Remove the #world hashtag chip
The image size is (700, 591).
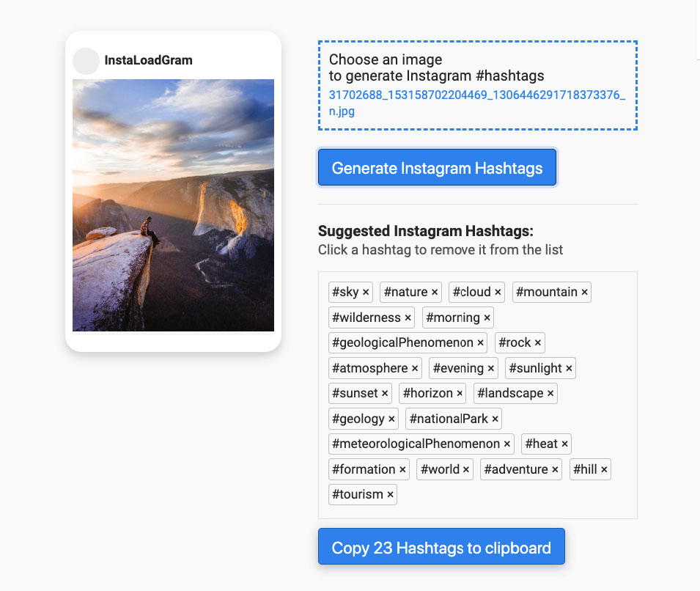click(x=445, y=469)
